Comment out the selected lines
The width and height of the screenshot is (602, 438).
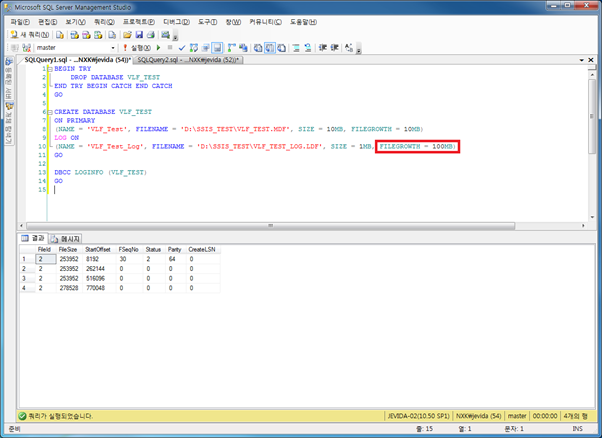click(x=296, y=48)
